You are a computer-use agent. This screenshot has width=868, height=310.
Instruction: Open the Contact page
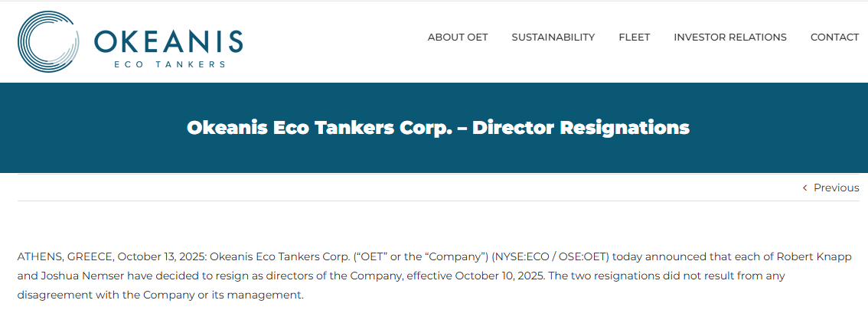click(834, 37)
